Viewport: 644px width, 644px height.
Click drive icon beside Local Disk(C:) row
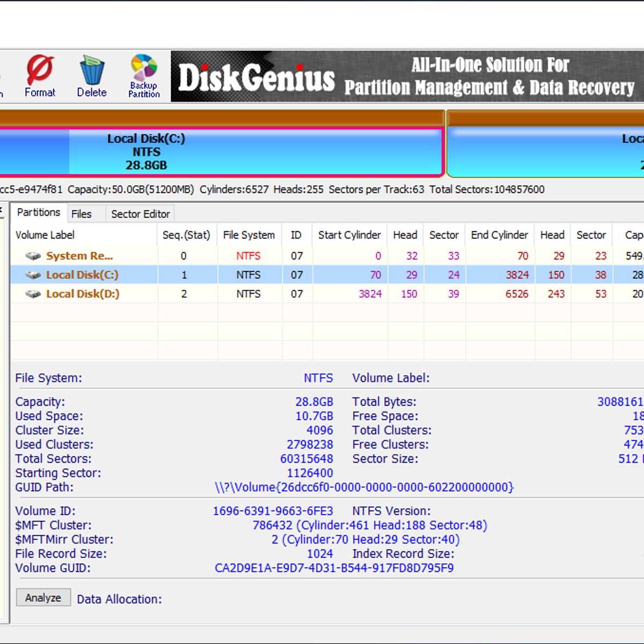[x=33, y=275]
